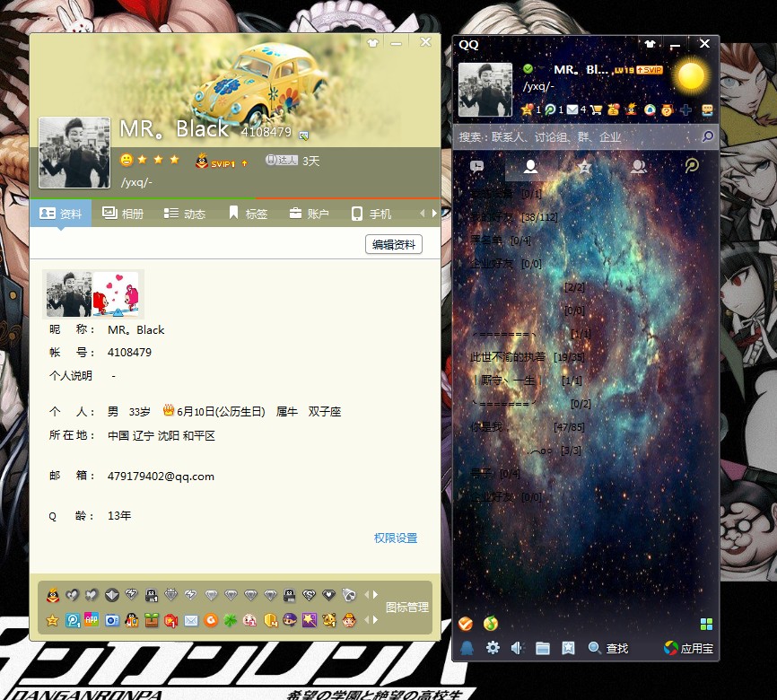Open Tencent Weibo icon in QQ header

[550, 109]
